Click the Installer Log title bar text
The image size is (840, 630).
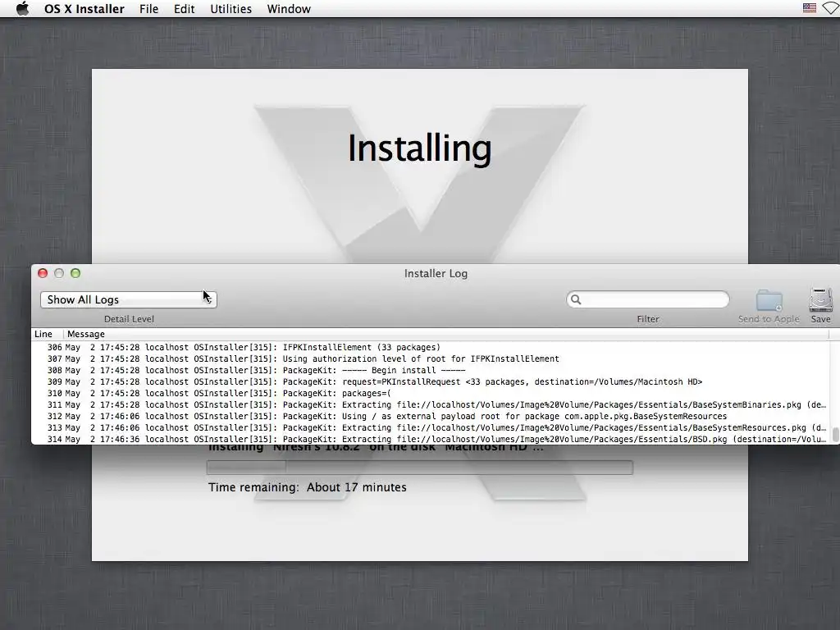point(436,274)
